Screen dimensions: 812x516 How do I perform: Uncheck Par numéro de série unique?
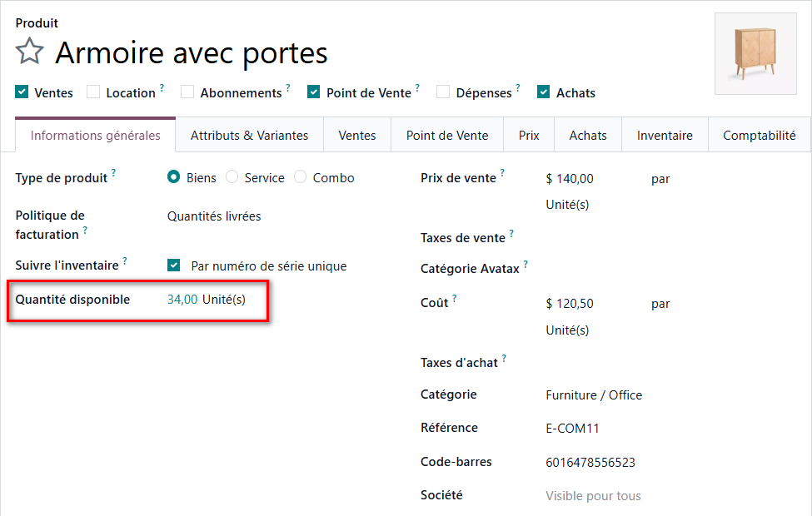click(173, 265)
